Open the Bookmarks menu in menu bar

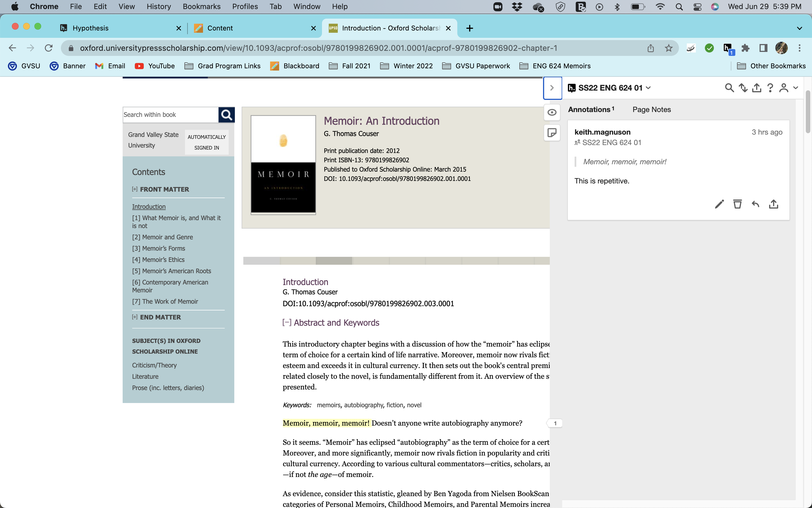point(202,7)
